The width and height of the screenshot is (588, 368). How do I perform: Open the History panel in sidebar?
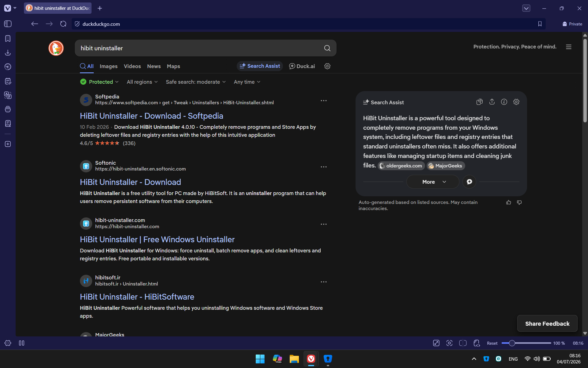click(x=8, y=67)
